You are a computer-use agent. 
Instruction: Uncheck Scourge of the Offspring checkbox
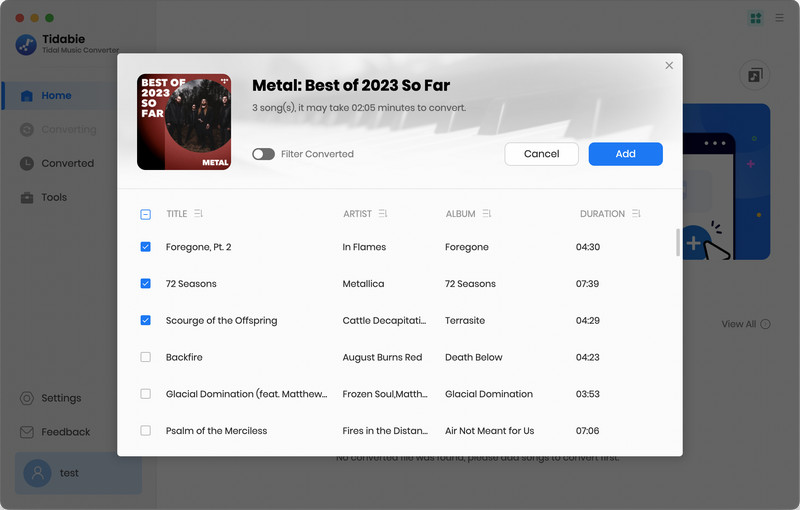[145, 320]
